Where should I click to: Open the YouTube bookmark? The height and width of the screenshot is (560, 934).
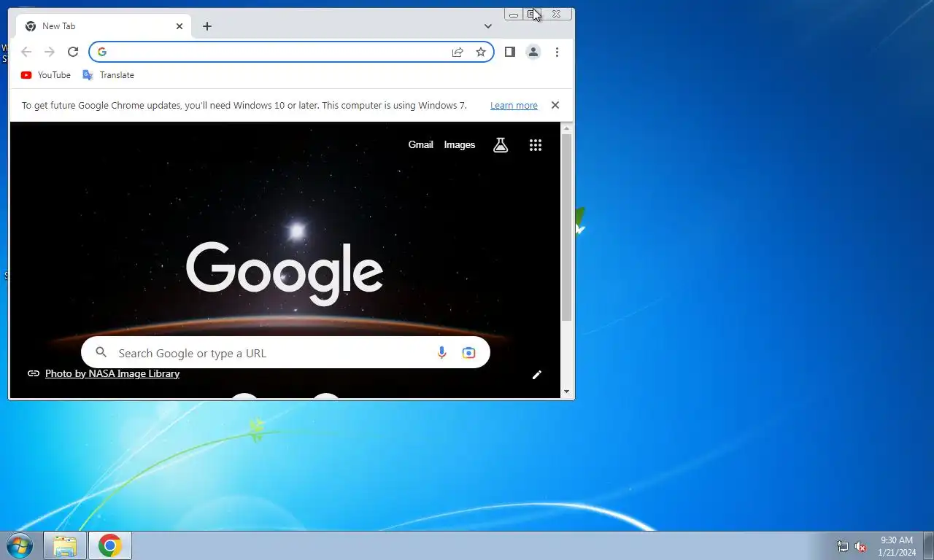point(46,75)
